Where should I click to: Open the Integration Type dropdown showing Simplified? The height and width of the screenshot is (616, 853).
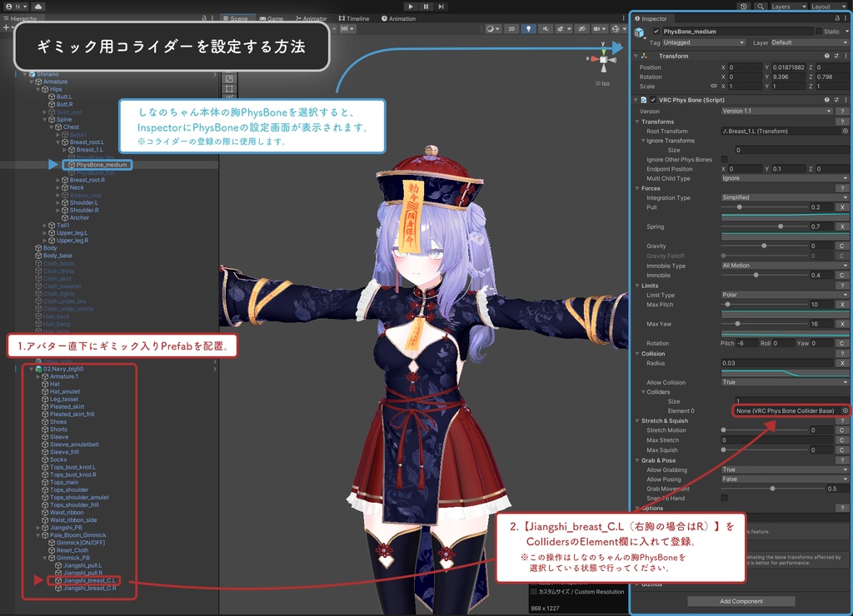[783, 197]
